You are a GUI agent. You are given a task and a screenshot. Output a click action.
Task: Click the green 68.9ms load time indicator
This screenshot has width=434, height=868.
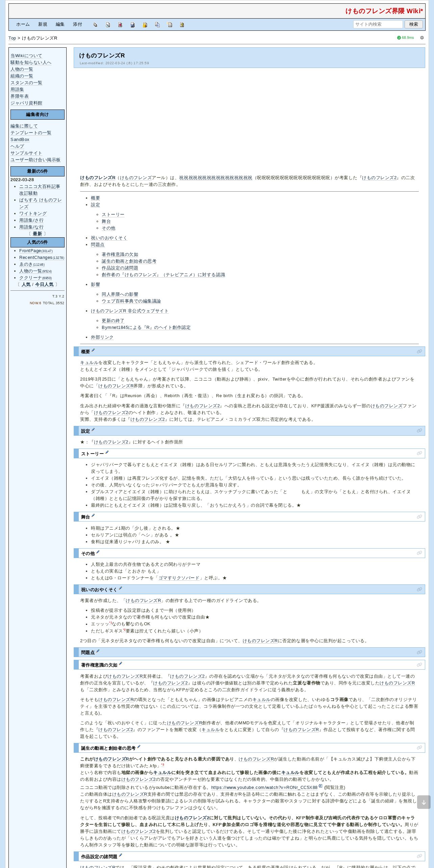click(406, 38)
